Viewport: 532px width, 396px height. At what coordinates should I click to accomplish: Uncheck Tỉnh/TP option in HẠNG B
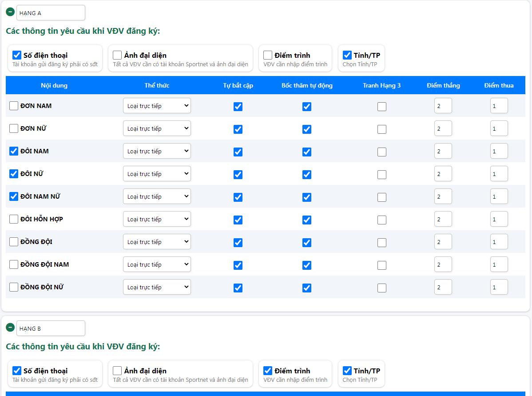pos(347,371)
